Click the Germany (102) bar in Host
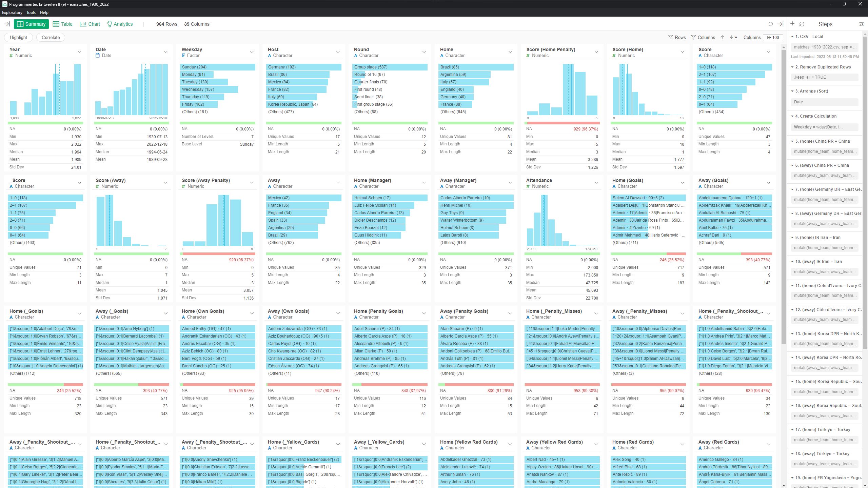This screenshot has height=488, width=868. [x=304, y=67]
